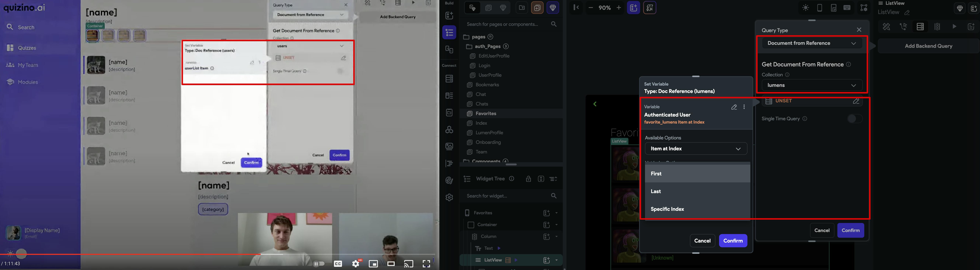Image resolution: width=980 pixels, height=270 pixels.
Task: Edit the ListView name with pencil icon
Action: 907,13
